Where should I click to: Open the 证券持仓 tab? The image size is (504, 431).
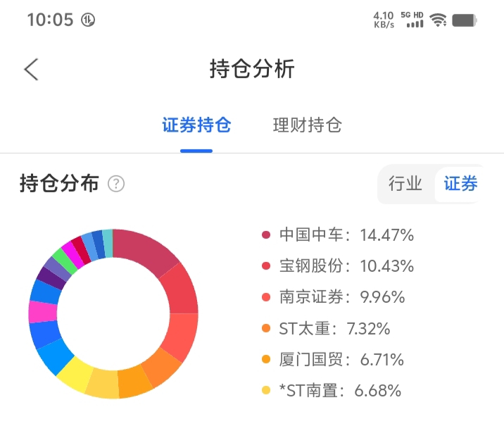(196, 126)
